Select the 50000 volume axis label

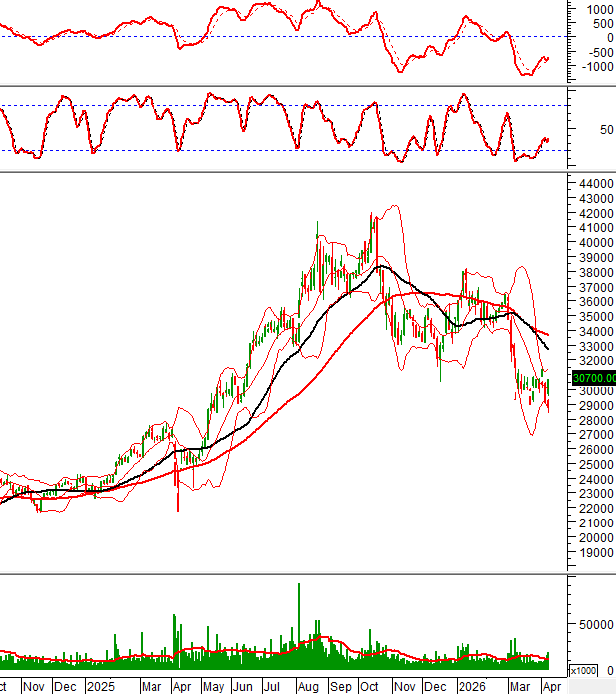595,625
